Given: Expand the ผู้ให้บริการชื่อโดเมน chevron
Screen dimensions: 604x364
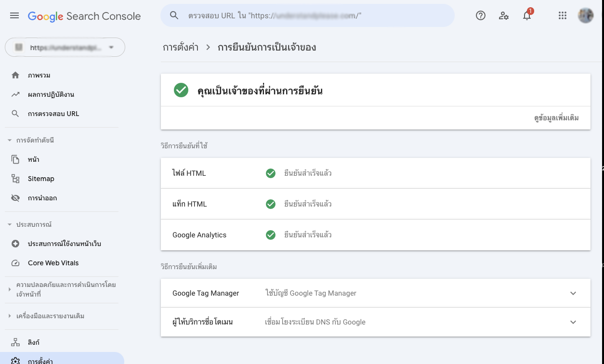Looking at the screenshot, I should tap(573, 322).
